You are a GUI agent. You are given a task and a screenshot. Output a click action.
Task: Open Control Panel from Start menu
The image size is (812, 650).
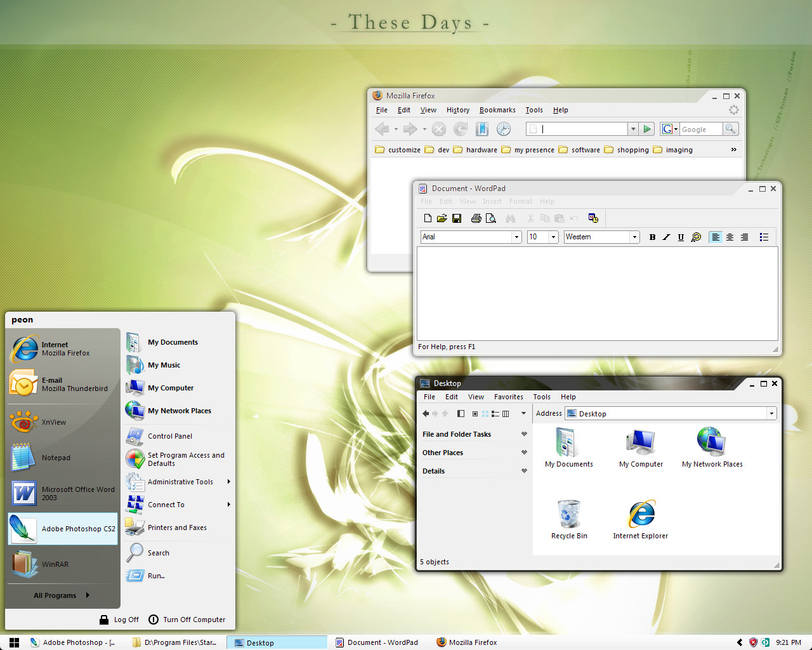178,436
